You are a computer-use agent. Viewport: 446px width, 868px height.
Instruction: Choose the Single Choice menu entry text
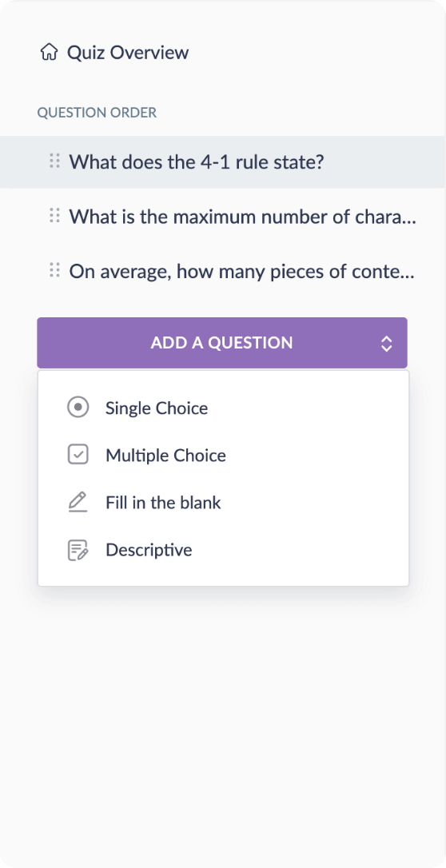point(157,408)
